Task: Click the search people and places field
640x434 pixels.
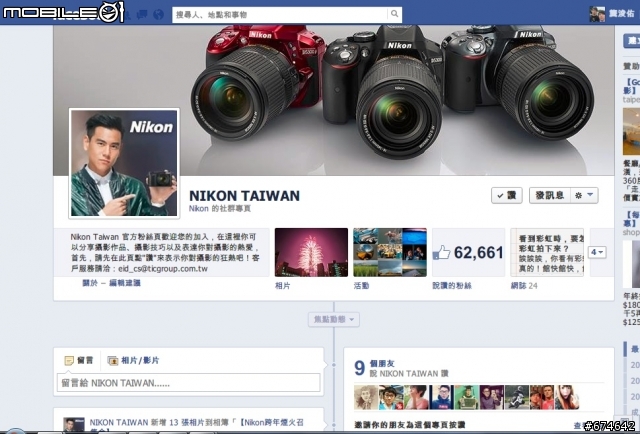Action: pyautogui.click(x=280, y=15)
